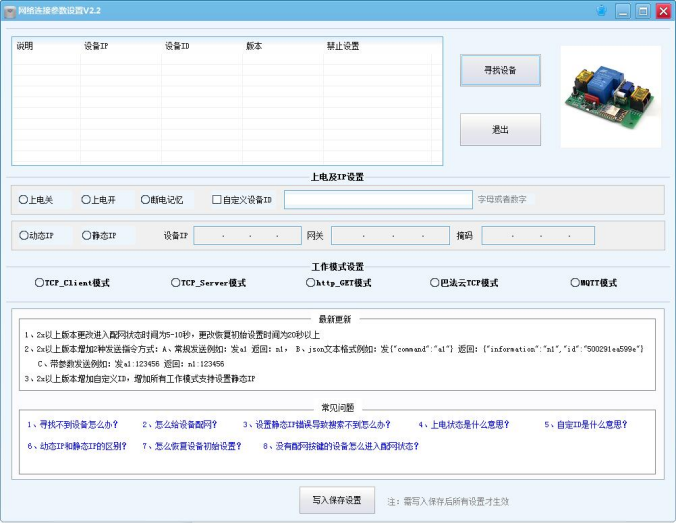Open FAQ 6 动态IP和静态IP的区别
This screenshot has width=677, height=524.
click(77, 446)
